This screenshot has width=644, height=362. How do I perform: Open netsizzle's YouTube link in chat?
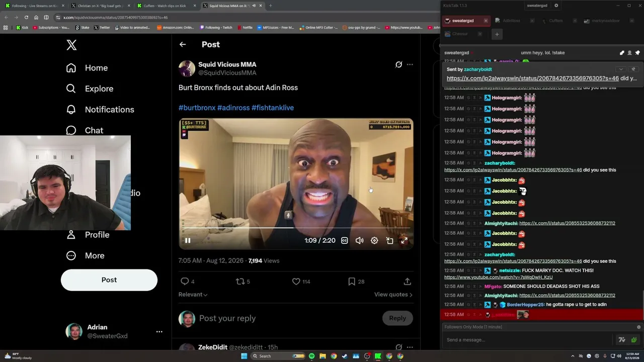pyautogui.click(x=498, y=278)
